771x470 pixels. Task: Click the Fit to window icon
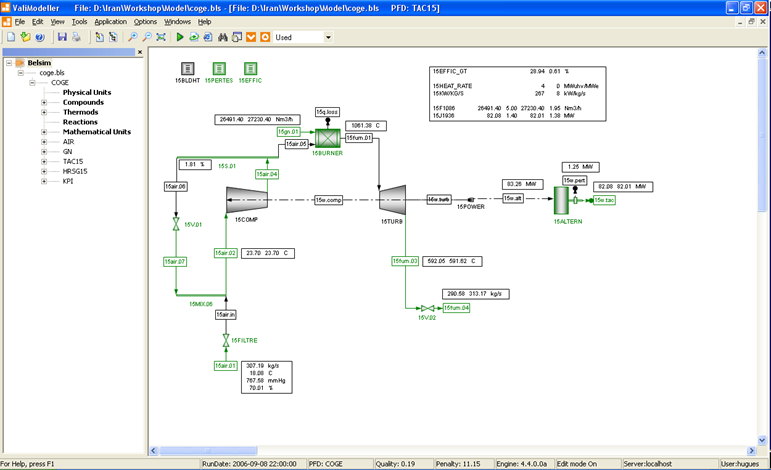pos(161,37)
